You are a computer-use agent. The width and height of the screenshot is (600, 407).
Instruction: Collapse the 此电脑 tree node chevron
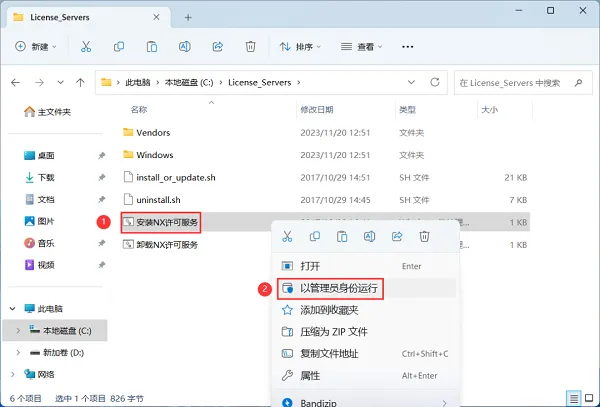(x=12, y=309)
